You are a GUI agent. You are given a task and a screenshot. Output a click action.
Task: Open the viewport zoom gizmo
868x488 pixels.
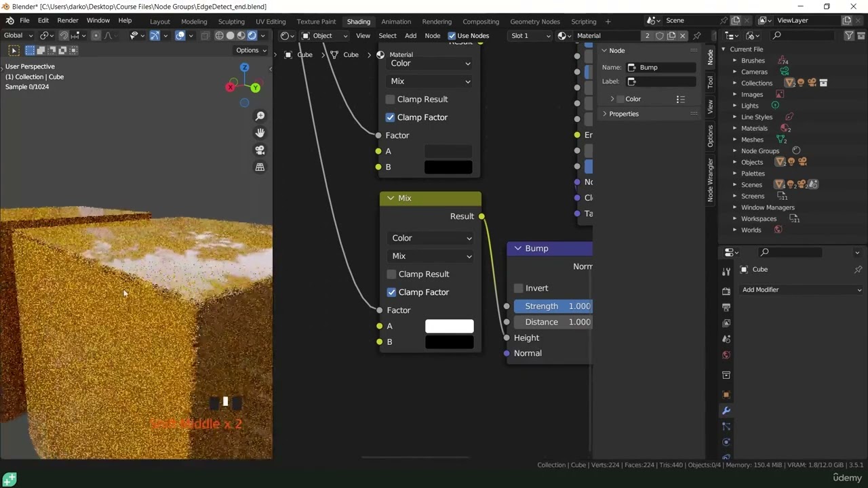pyautogui.click(x=260, y=117)
